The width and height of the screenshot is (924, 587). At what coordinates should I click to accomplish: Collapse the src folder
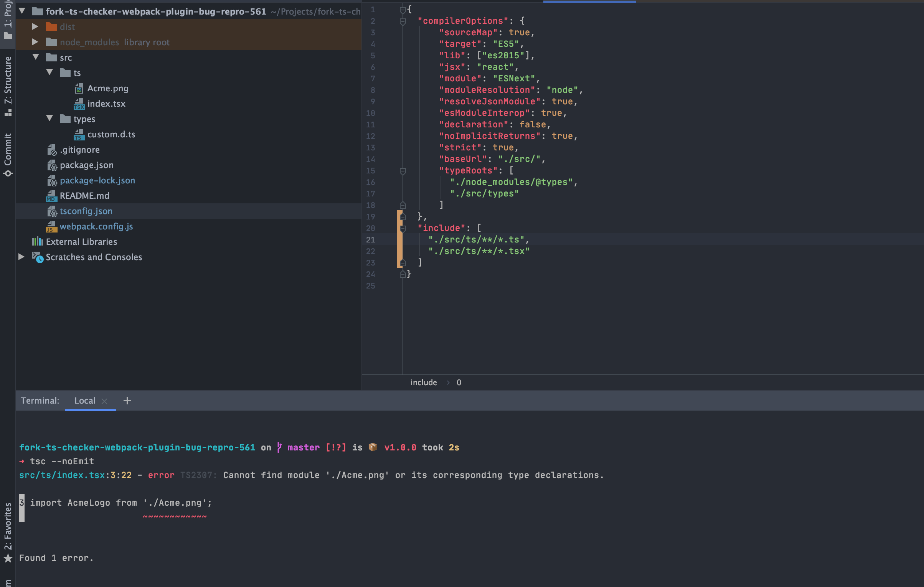click(36, 57)
